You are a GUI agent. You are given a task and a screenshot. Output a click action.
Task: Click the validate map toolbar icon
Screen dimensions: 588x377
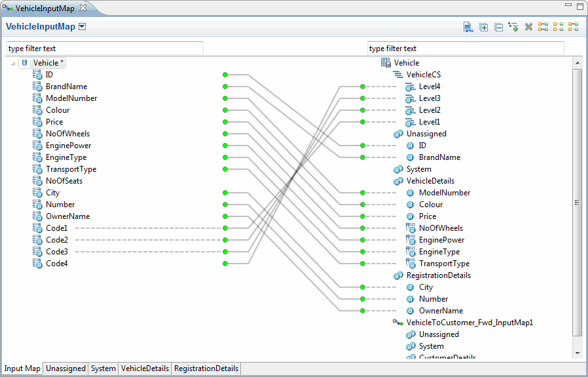(x=468, y=27)
